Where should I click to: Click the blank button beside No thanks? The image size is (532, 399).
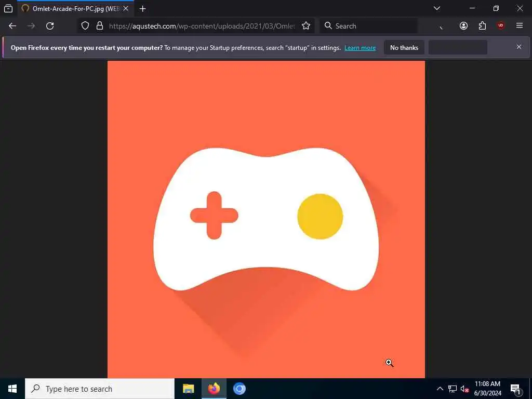click(x=458, y=47)
